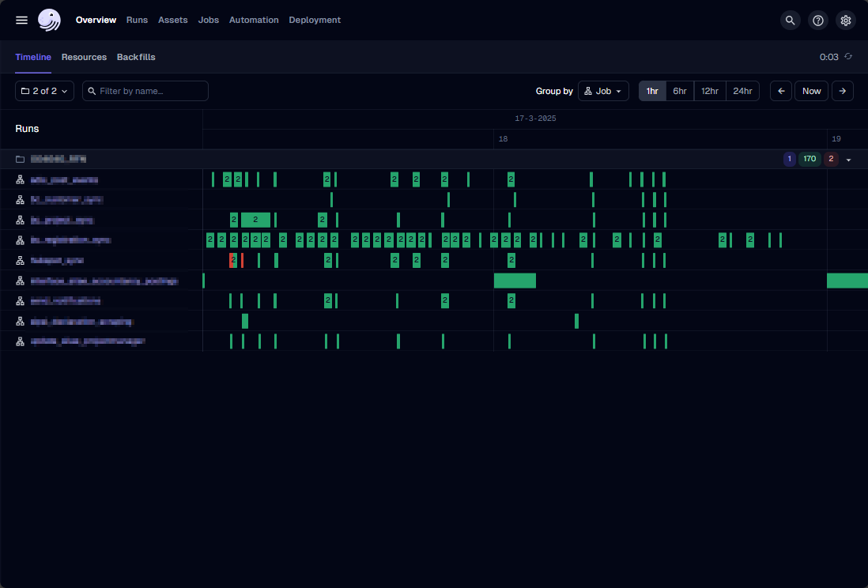Image resolution: width=868 pixels, height=588 pixels.
Task: Open settings via the gear icon
Action: tap(846, 21)
